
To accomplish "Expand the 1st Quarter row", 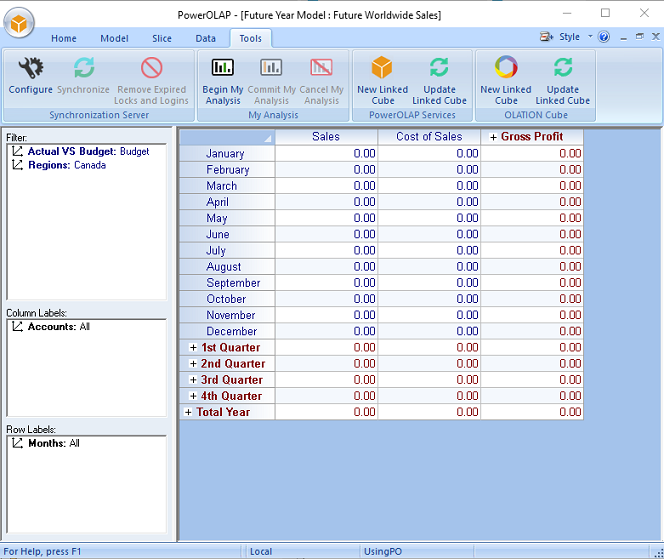I will click(193, 347).
